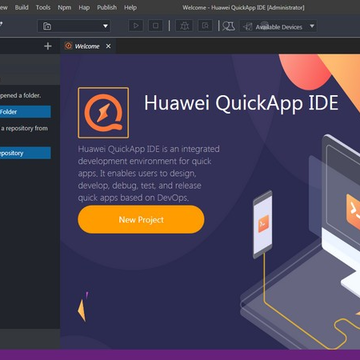Click the Clone Repository button in sidebar
Screen dimensions: 360x360
click(x=25, y=153)
